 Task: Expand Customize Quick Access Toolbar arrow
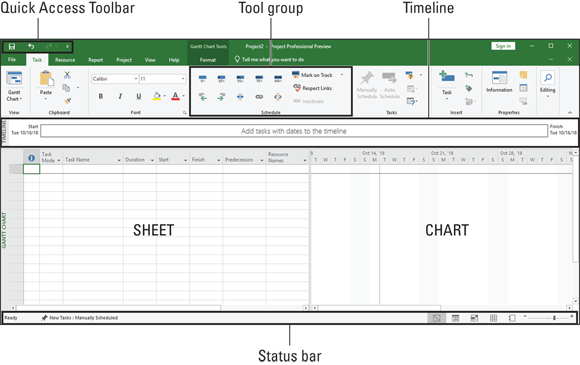[x=67, y=47]
